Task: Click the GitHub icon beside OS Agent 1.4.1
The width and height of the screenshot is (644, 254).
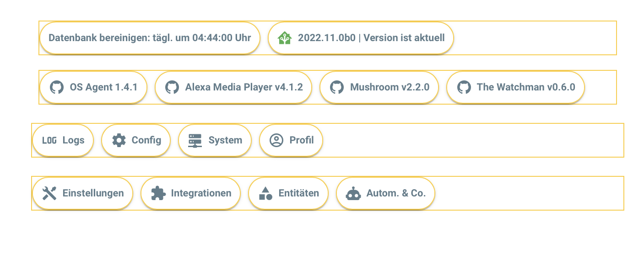Action: [56, 87]
